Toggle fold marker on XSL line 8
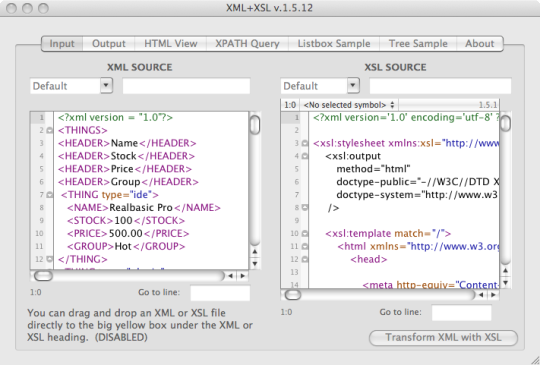Viewport: 540px width, 365px height. [304, 208]
